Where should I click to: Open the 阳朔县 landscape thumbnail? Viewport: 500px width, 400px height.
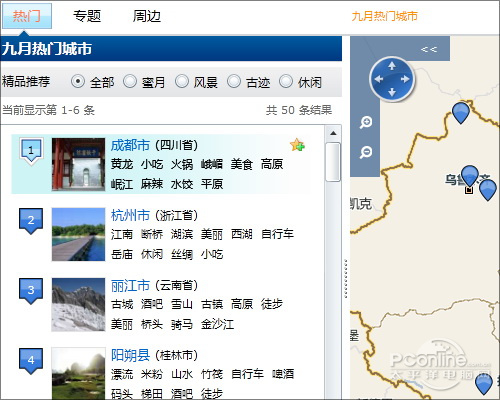[78, 373]
